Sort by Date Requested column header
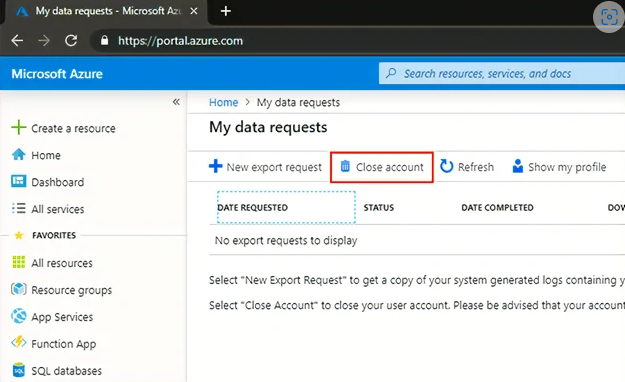 [286, 207]
